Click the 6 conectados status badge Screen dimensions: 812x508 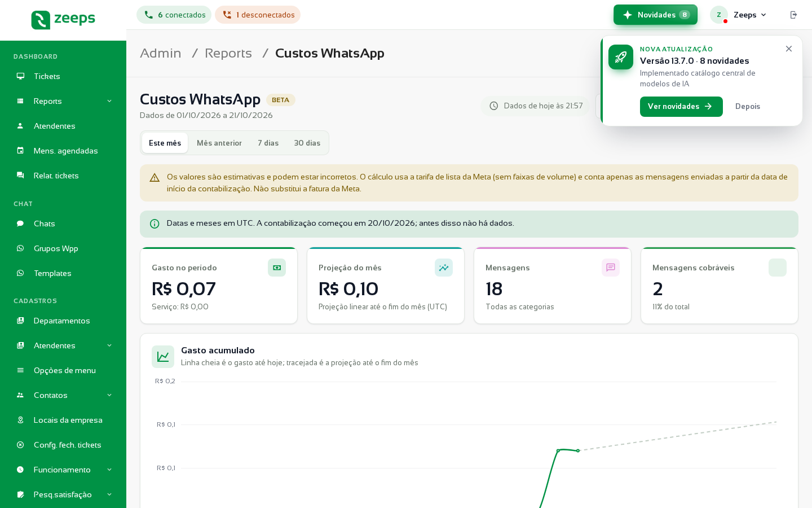pyautogui.click(x=174, y=15)
